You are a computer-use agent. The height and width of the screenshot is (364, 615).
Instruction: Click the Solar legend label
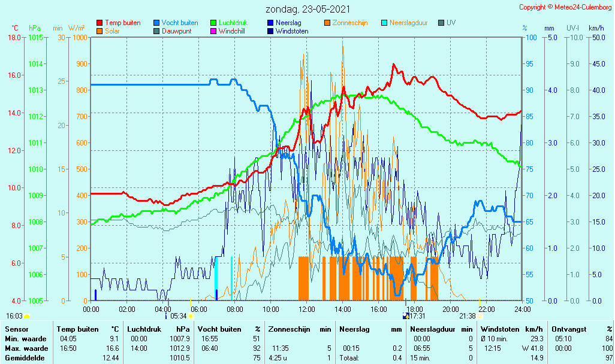(x=112, y=31)
